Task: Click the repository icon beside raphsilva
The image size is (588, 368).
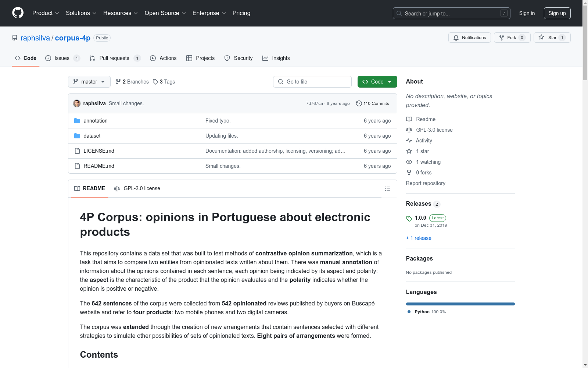Action: [15, 38]
